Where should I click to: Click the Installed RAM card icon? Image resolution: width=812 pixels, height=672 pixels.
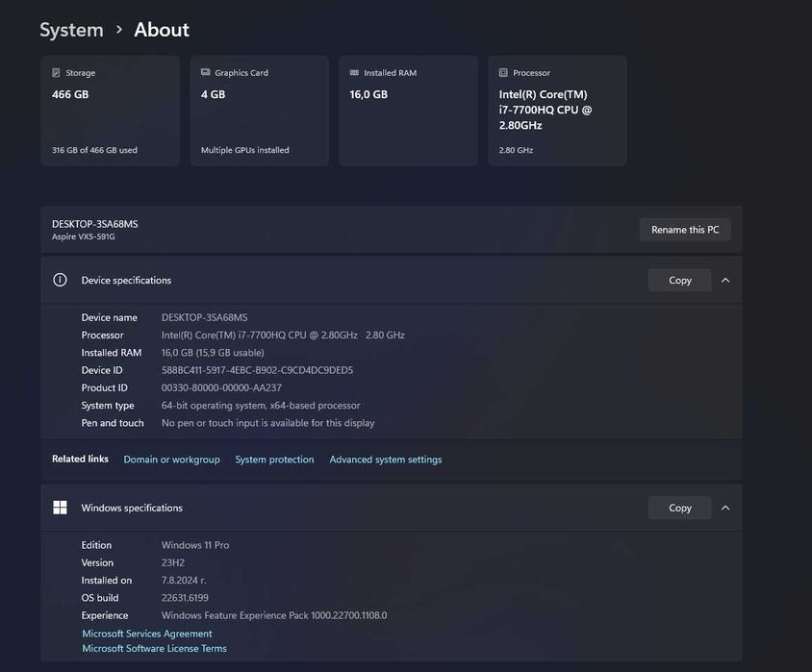354,72
